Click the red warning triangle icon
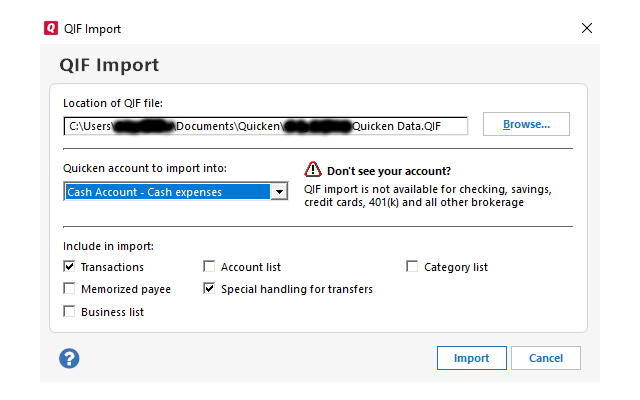 tap(313, 169)
